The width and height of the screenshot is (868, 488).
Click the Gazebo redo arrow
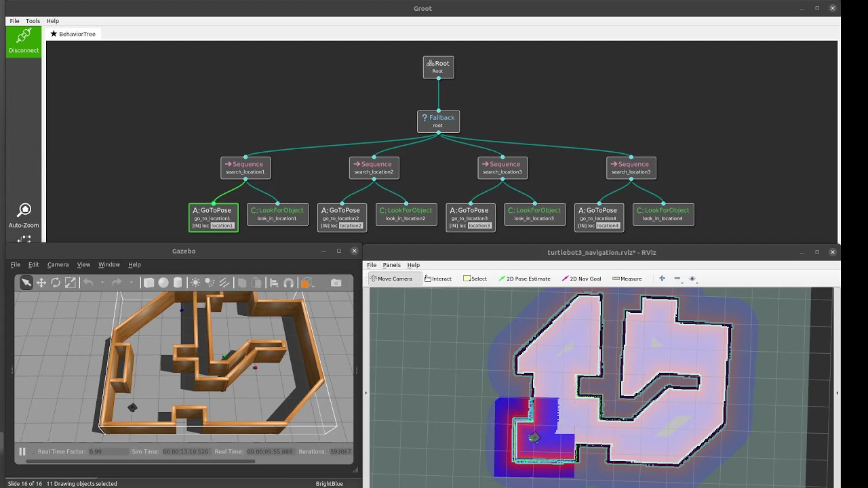[x=117, y=283]
